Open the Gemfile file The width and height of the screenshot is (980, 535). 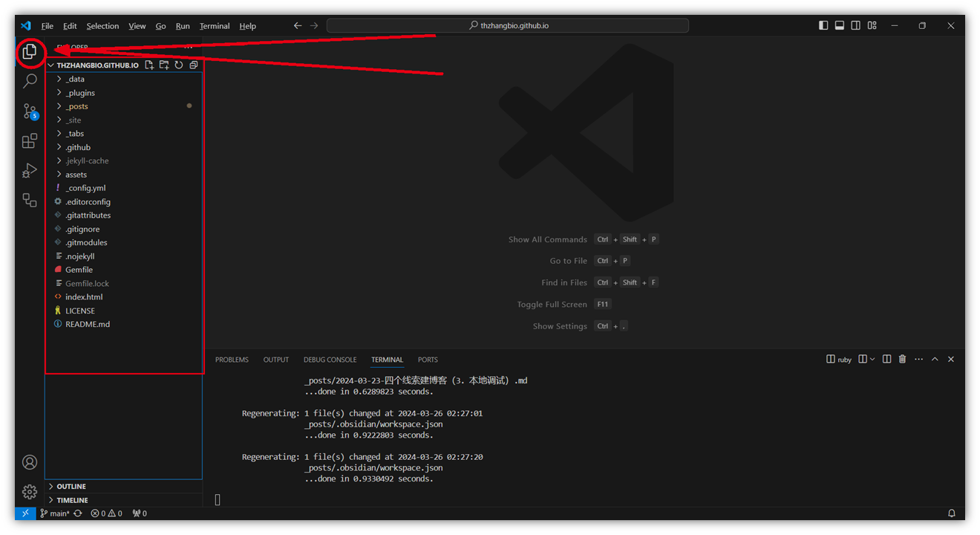coord(124,270)
